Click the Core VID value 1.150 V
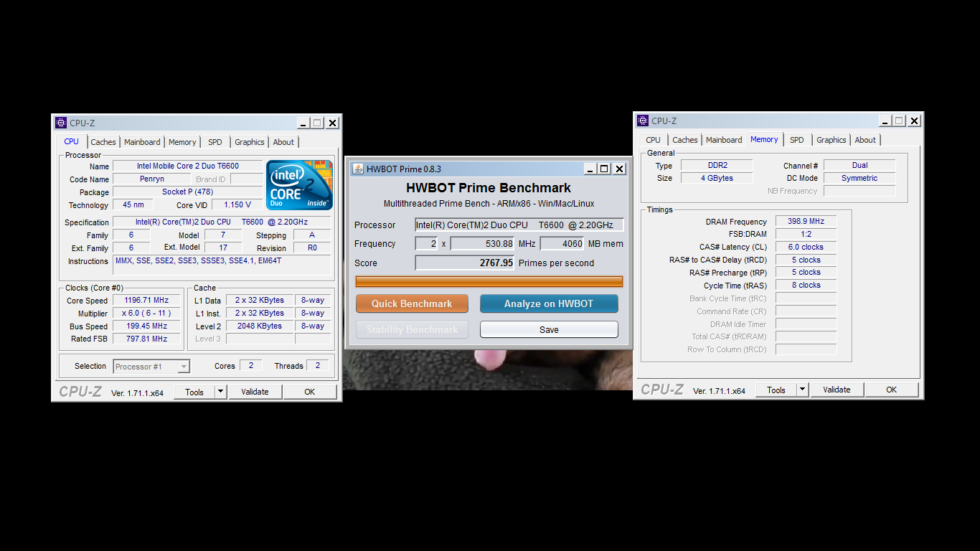 coord(237,205)
